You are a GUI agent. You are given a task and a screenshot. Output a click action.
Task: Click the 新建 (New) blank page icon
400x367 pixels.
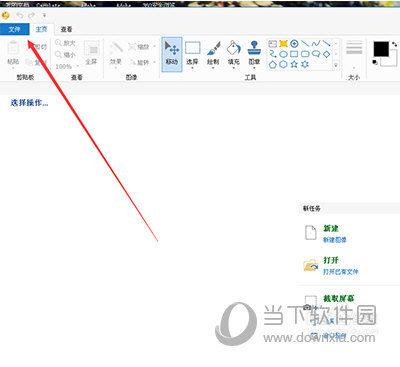[311, 233]
